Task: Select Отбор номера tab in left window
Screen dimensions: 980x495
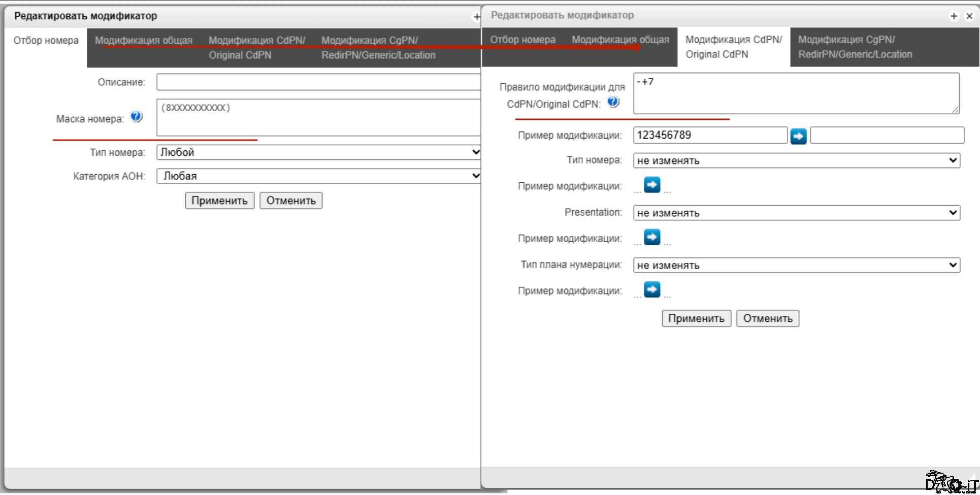Action: (46, 41)
